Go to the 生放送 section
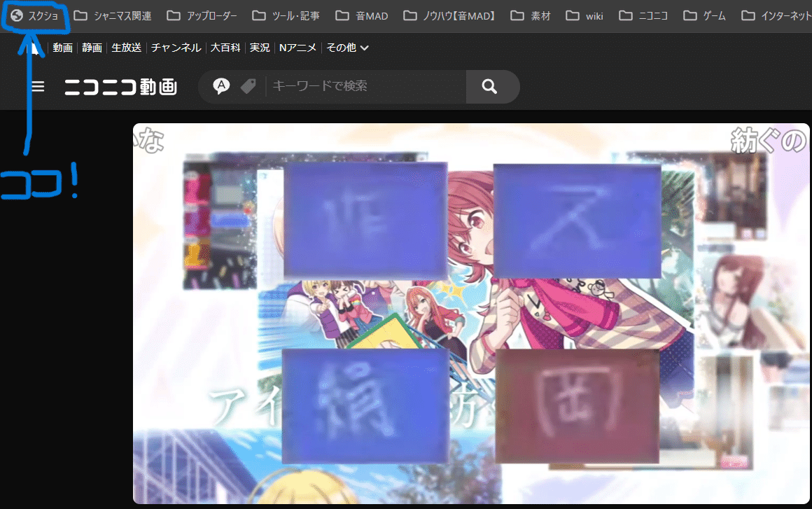The image size is (812, 509). pos(127,48)
